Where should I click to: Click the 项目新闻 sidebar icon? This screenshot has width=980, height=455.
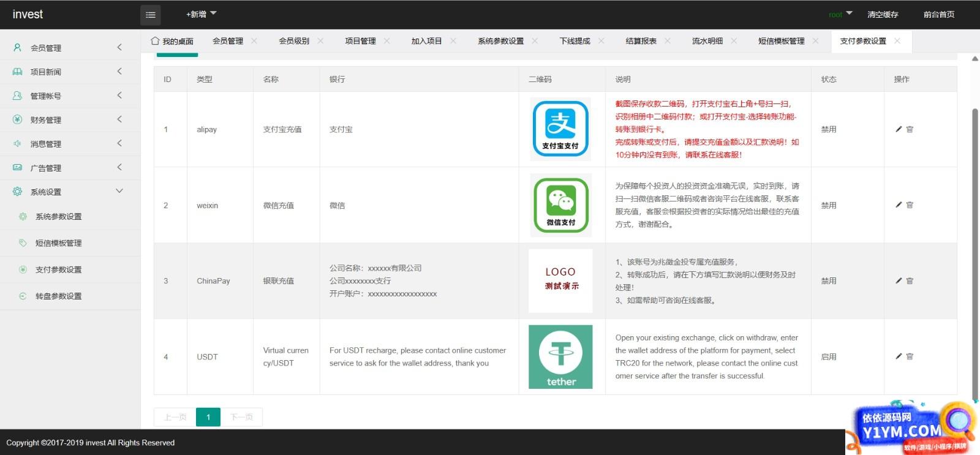[x=17, y=72]
